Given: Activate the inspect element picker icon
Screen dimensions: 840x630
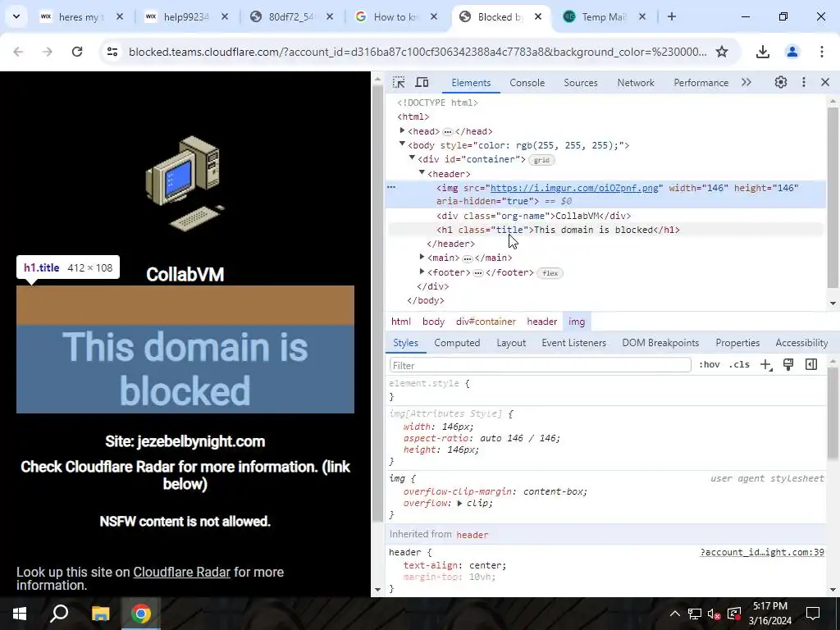Looking at the screenshot, I should tap(399, 82).
